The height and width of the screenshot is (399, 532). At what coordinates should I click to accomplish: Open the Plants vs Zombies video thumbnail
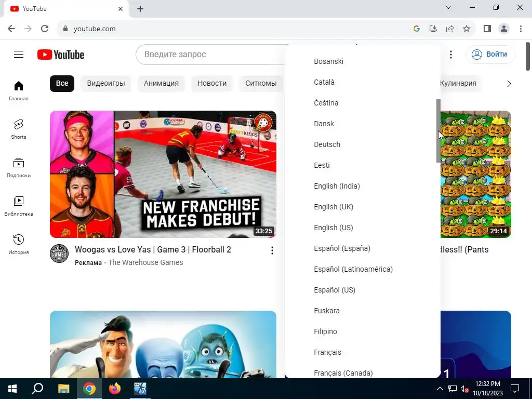coord(476,174)
